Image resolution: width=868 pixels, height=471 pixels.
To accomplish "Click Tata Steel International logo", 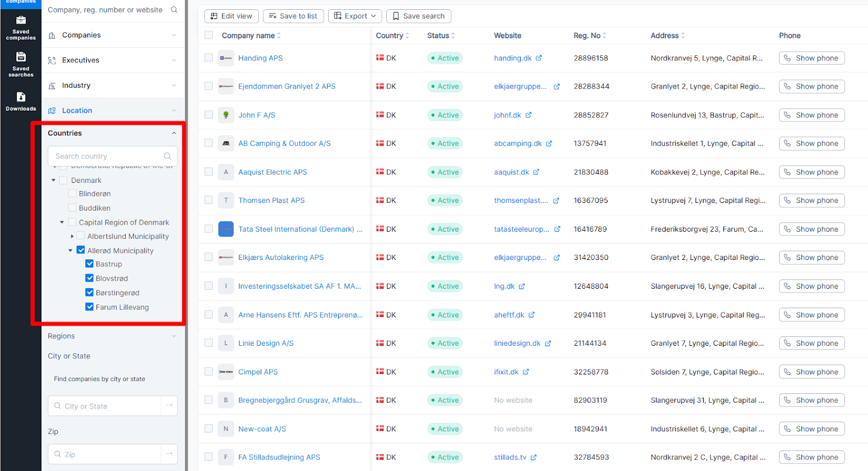I will (226, 229).
